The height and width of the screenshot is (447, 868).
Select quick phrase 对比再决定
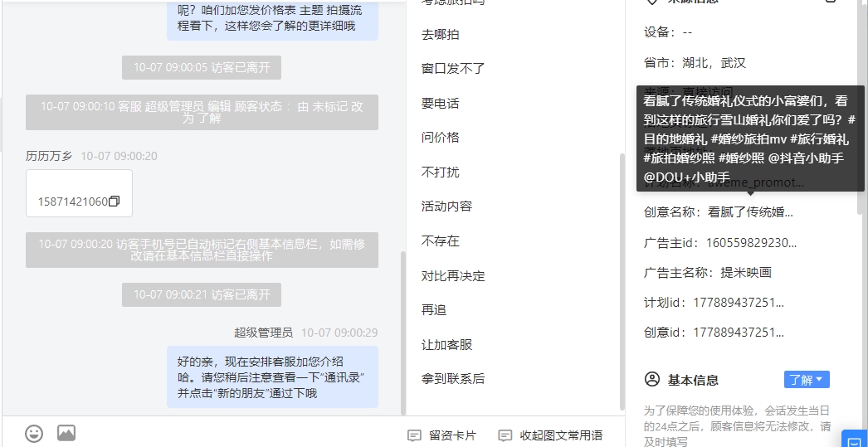453,275
